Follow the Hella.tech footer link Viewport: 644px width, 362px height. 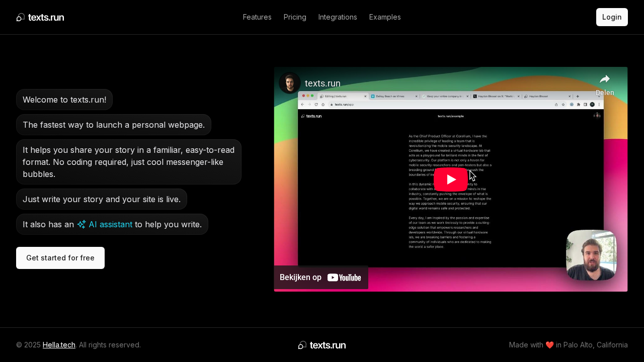[x=59, y=345]
